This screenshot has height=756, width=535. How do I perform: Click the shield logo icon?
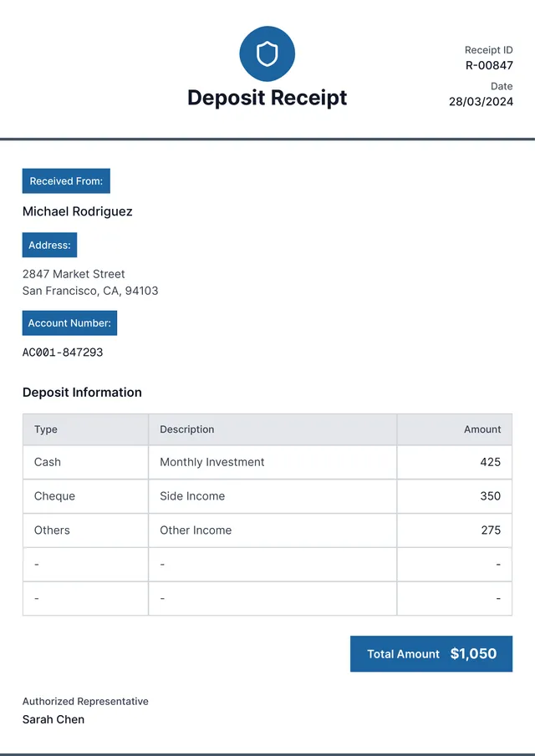267,54
